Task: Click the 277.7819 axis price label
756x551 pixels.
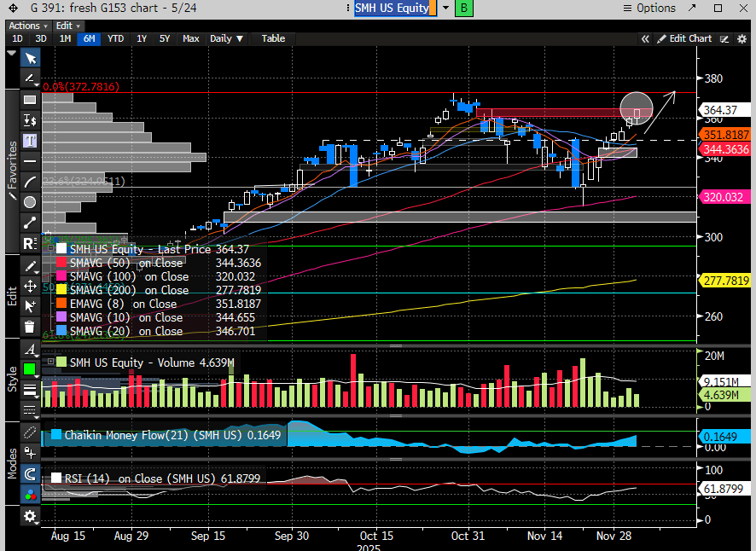Action: 724,281
